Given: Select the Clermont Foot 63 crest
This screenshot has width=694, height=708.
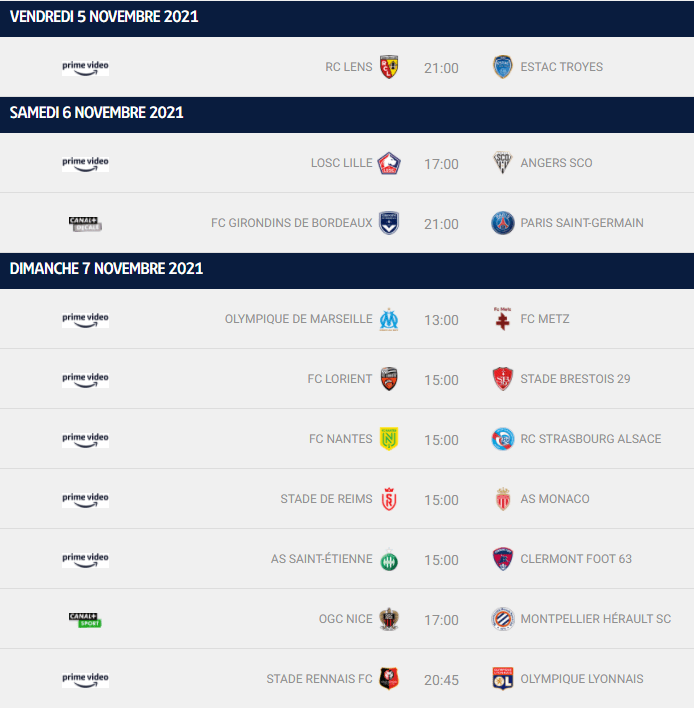Looking at the screenshot, I should (503, 559).
